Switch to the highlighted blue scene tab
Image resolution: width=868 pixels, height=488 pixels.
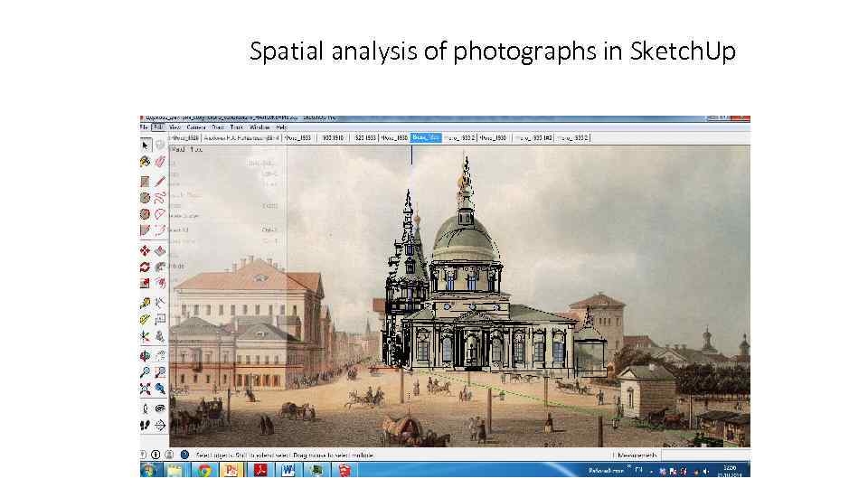424,137
